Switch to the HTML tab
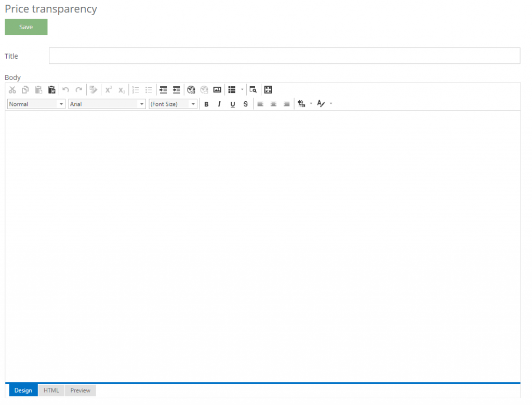 tap(51, 390)
